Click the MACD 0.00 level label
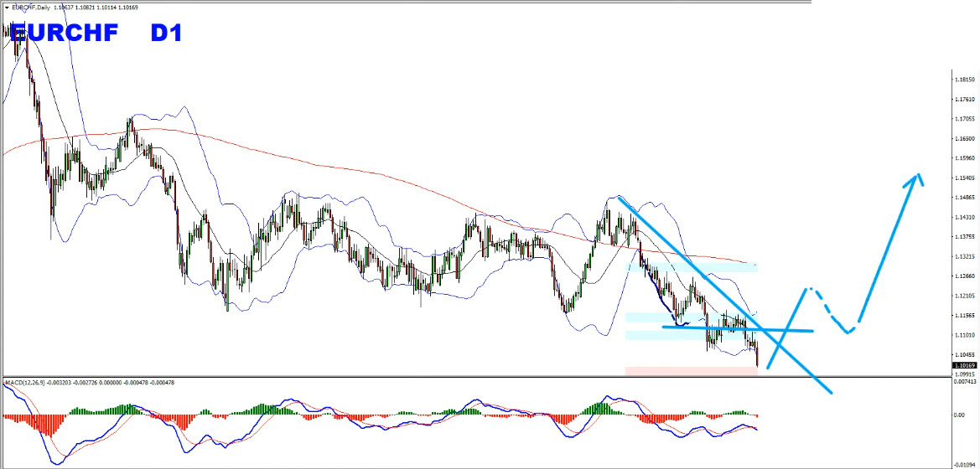The height and width of the screenshot is (469, 980). pyautogui.click(x=960, y=415)
